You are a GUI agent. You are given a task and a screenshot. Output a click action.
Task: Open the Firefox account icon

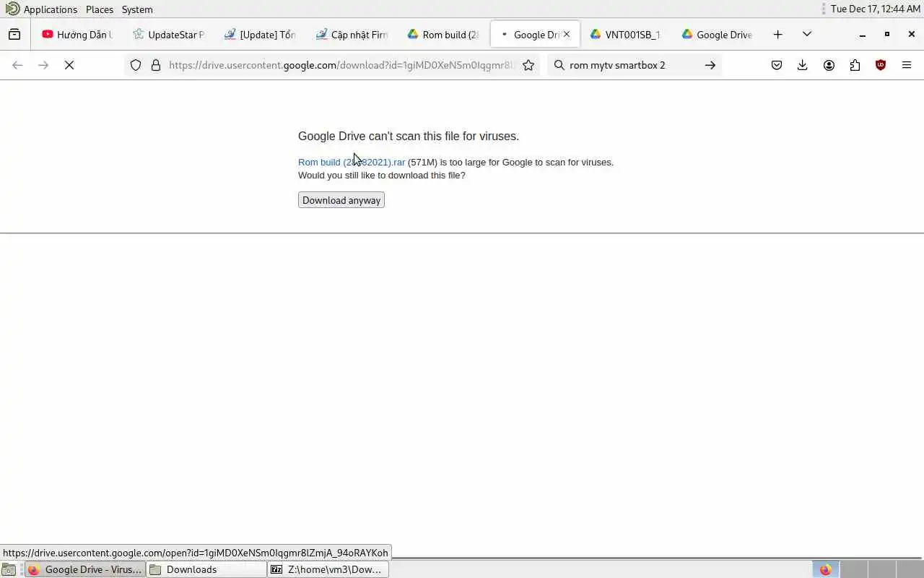pyautogui.click(x=829, y=65)
